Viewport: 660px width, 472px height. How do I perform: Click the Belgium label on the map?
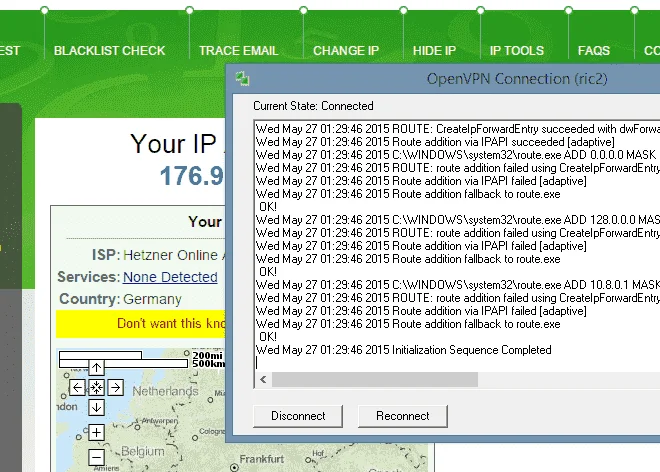[x=143, y=451]
